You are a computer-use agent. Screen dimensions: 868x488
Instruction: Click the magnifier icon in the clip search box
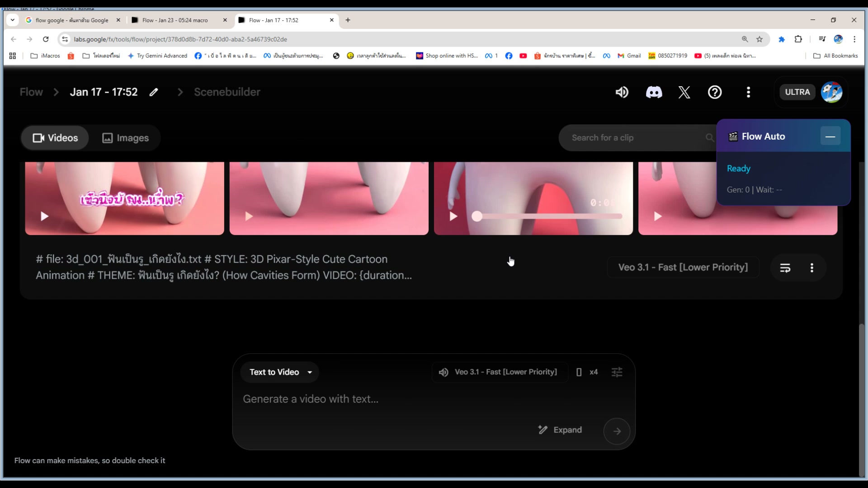pos(709,137)
